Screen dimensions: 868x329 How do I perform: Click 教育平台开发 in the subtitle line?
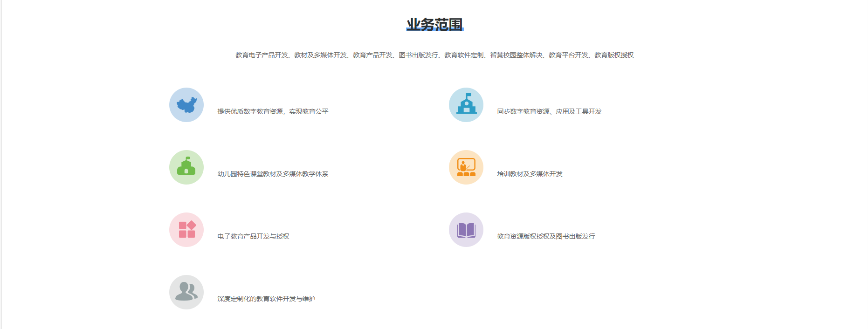pos(568,55)
